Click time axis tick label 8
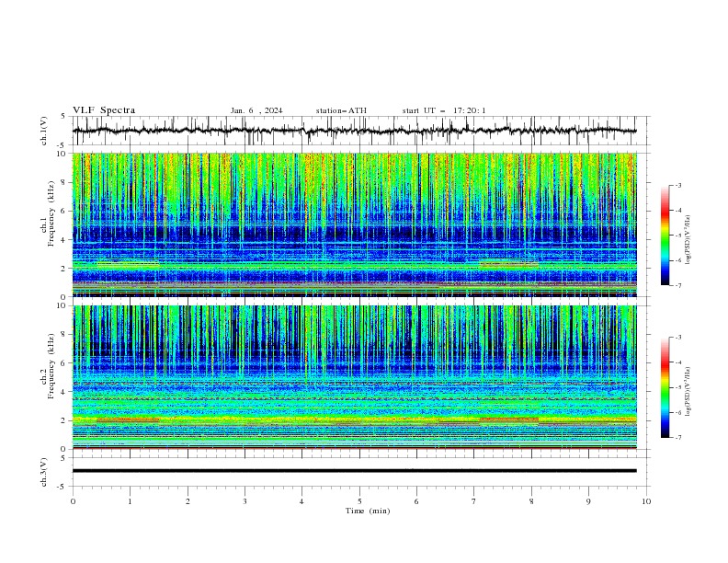 pos(531,501)
